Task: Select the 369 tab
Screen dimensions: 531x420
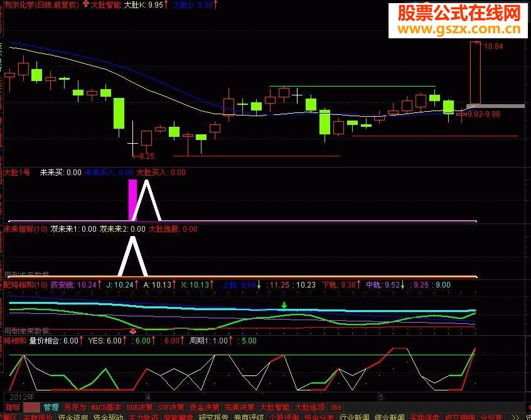Action: [336, 407]
